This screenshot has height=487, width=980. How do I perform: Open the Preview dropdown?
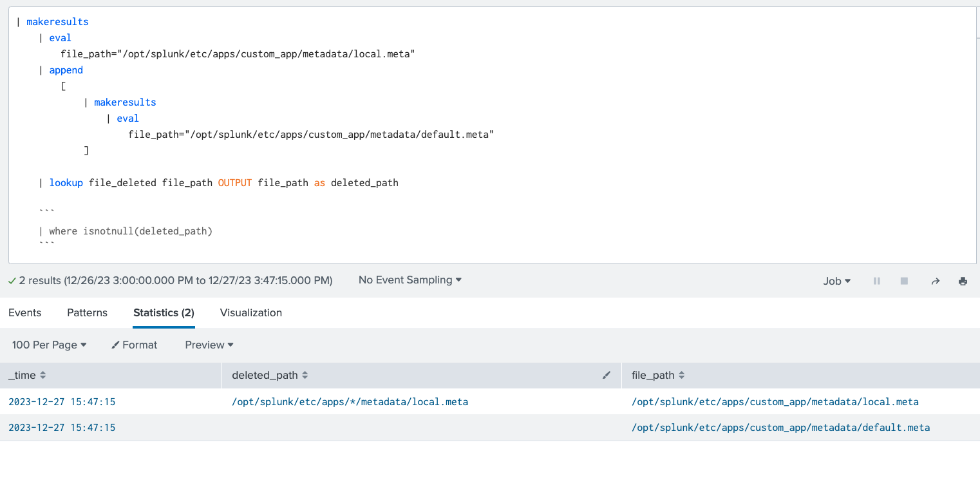pyautogui.click(x=208, y=345)
